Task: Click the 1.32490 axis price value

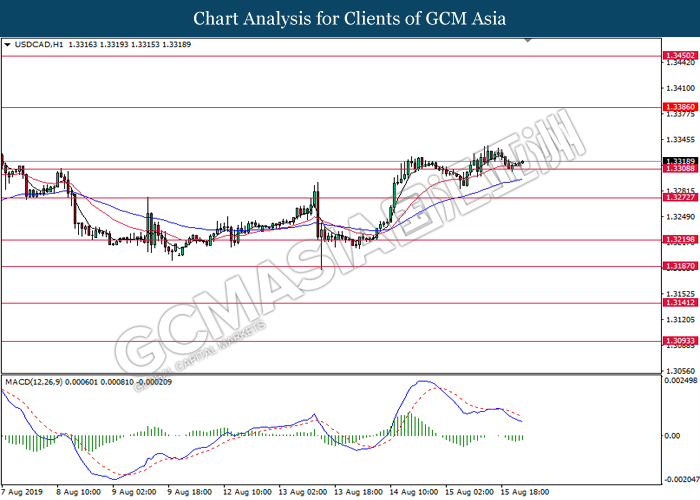Action: click(x=680, y=217)
